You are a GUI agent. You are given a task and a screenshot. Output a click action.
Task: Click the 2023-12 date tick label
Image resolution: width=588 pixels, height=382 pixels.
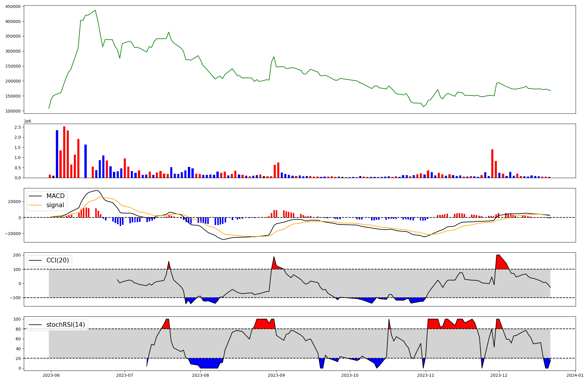coord(499,375)
